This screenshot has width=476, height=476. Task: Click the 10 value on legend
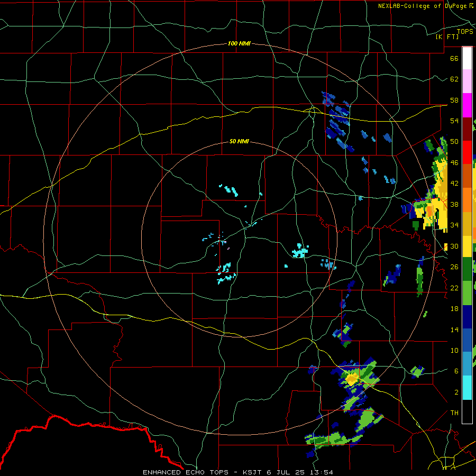coord(454,350)
